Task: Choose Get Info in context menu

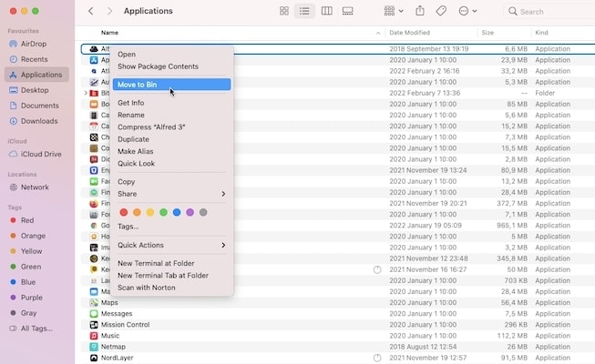Action: point(171,103)
